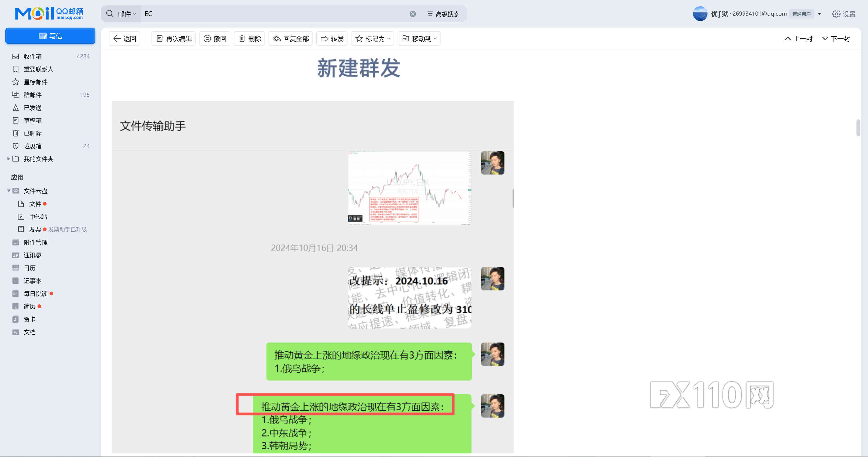This screenshot has width=868, height=457.
Task: Open the 移动到 dropdown
Action: (x=419, y=39)
